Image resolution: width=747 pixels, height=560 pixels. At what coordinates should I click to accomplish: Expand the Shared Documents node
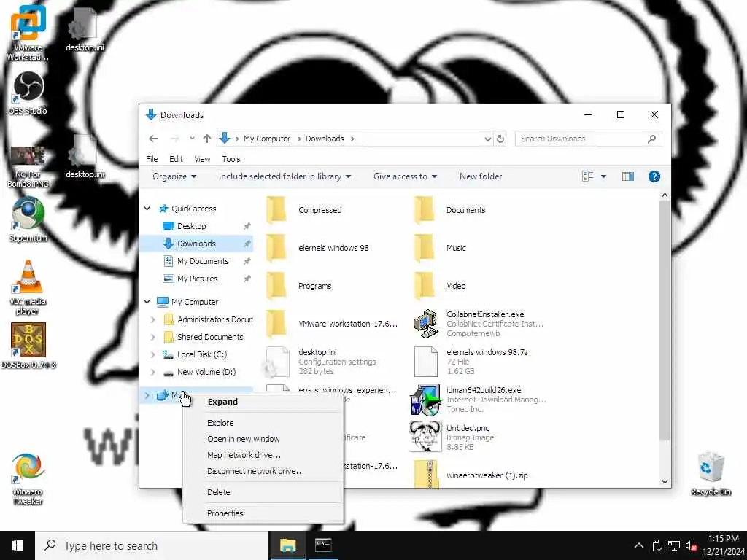pos(153,337)
